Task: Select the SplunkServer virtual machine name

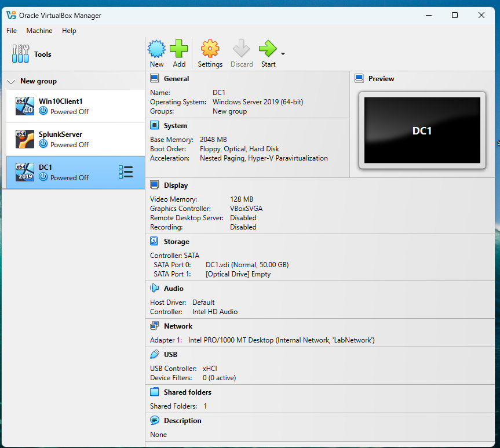Action: pyautogui.click(x=60, y=134)
